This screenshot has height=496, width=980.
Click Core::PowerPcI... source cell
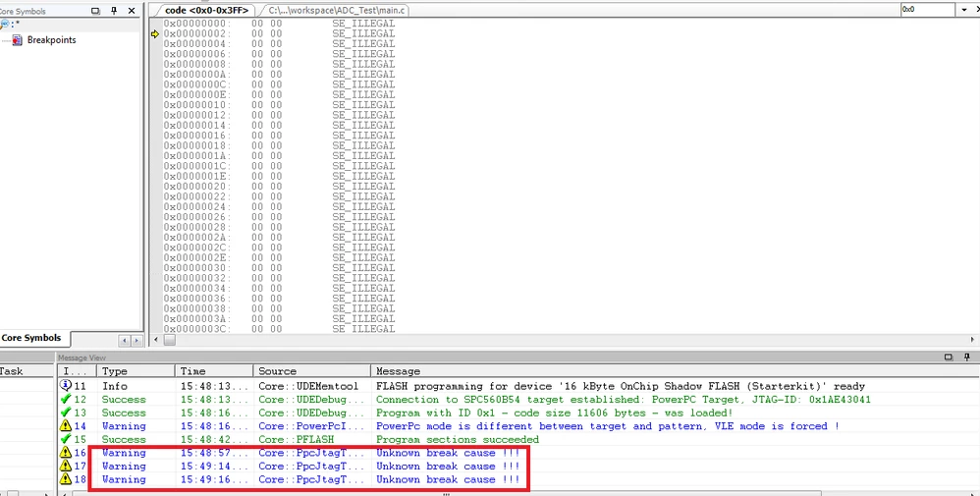tap(311, 426)
